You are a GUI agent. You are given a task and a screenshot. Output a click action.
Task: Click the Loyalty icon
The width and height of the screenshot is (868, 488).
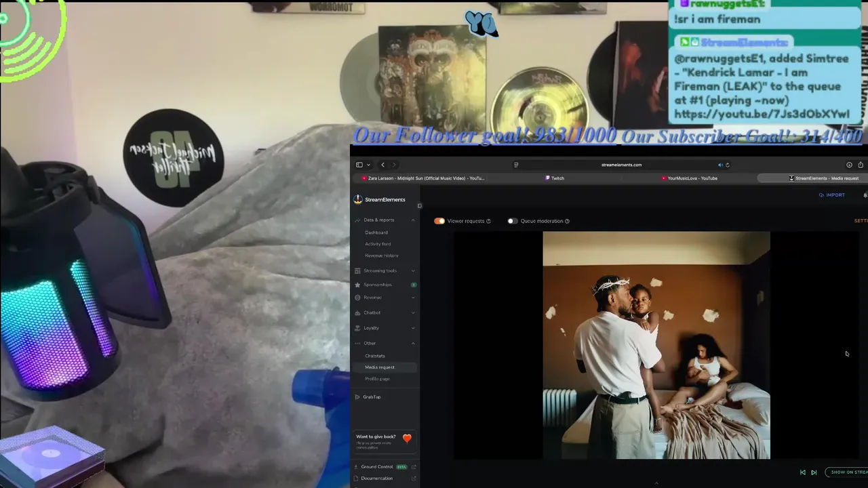(x=357, y=328)
